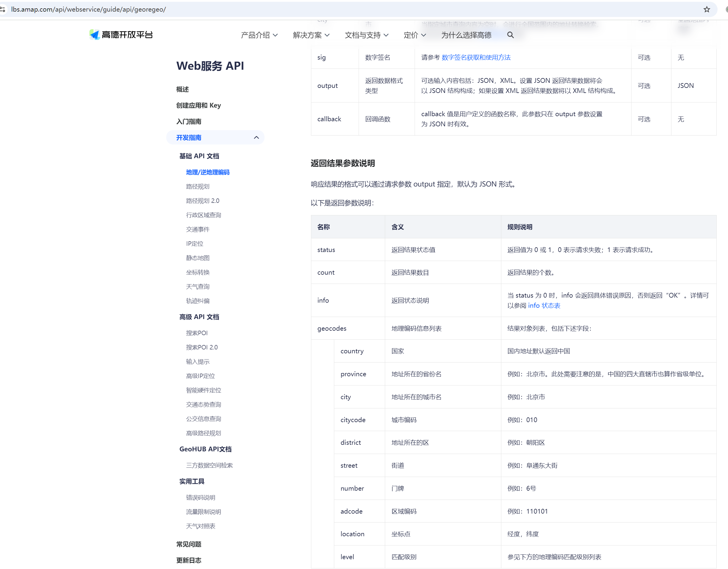Go to 更新日志 sidebar item
Image resolution: width=728 pixels, height=569 pixels.
[189, 560]
